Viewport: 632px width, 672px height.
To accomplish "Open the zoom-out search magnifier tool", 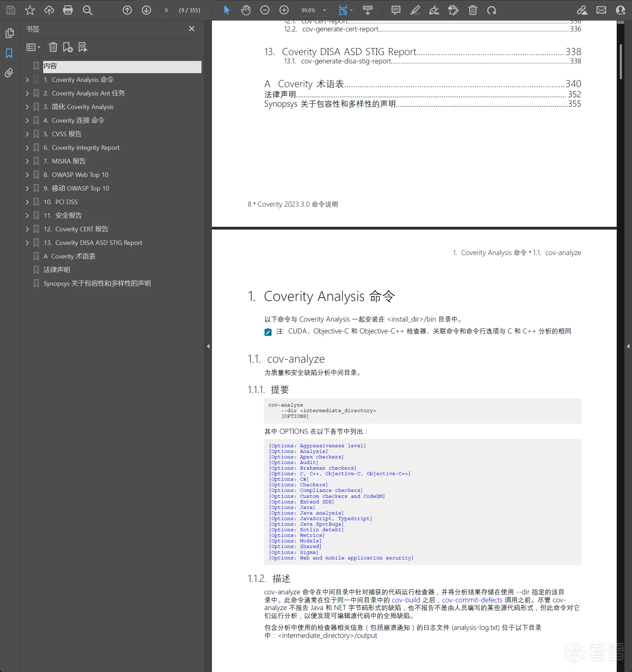I will point(87,10).
